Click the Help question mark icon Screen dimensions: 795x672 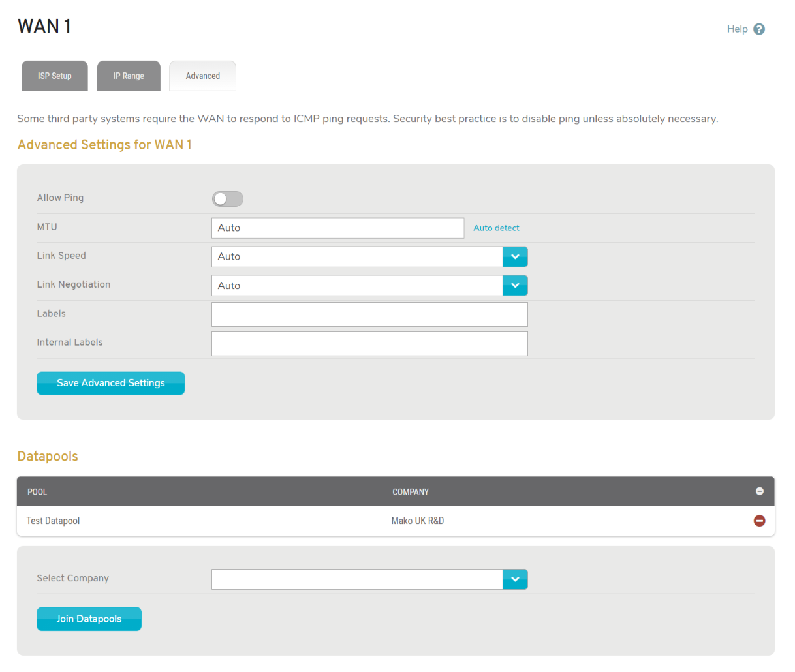(758, 29)
